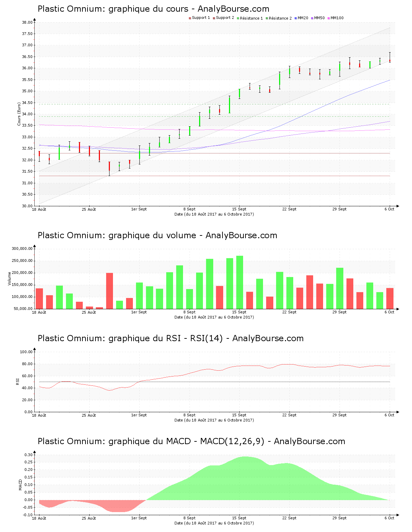
Task: Click the 'graphique du volume' chart title
Action: point(157,235)
